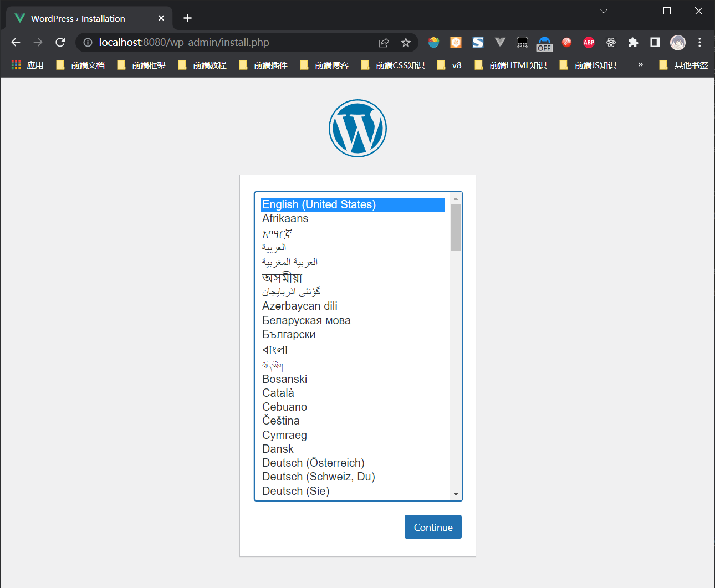
Task: Open the 其他书签 bookmarks folder
Action: (683, 65)
